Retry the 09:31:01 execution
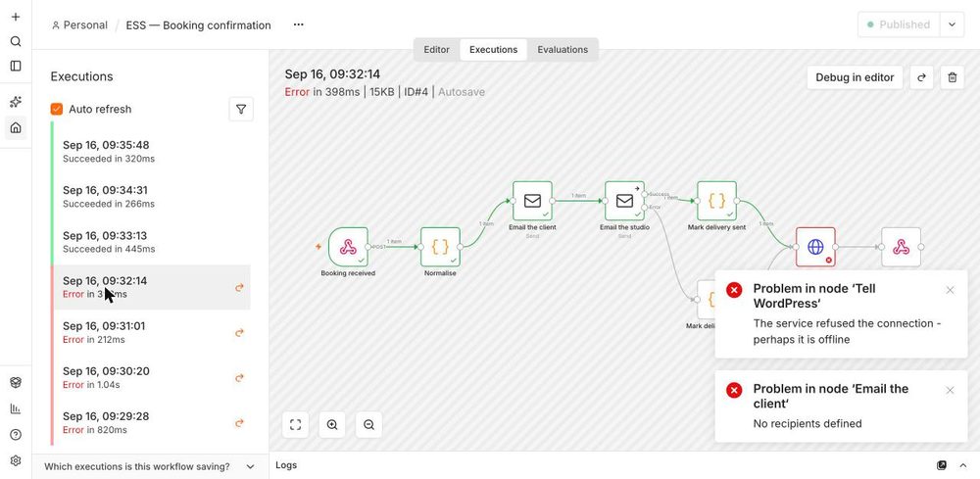The height and width of the screenshot is (479, 980). [x=239, y=333]
